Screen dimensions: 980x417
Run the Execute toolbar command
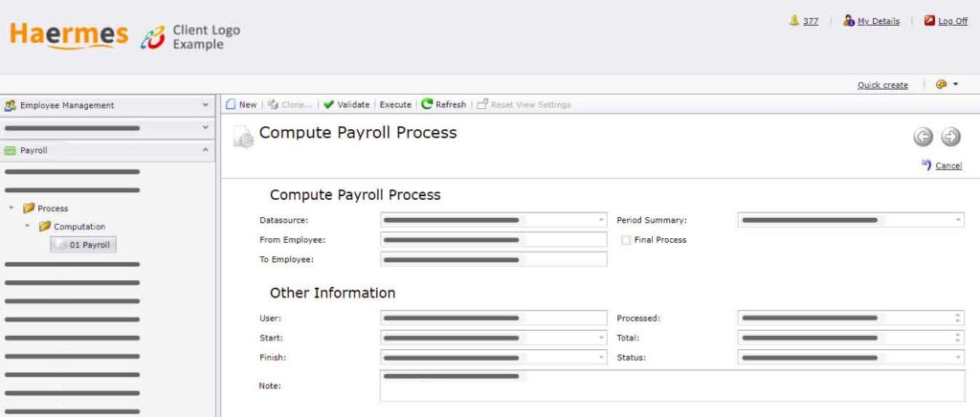click(395, 105)
